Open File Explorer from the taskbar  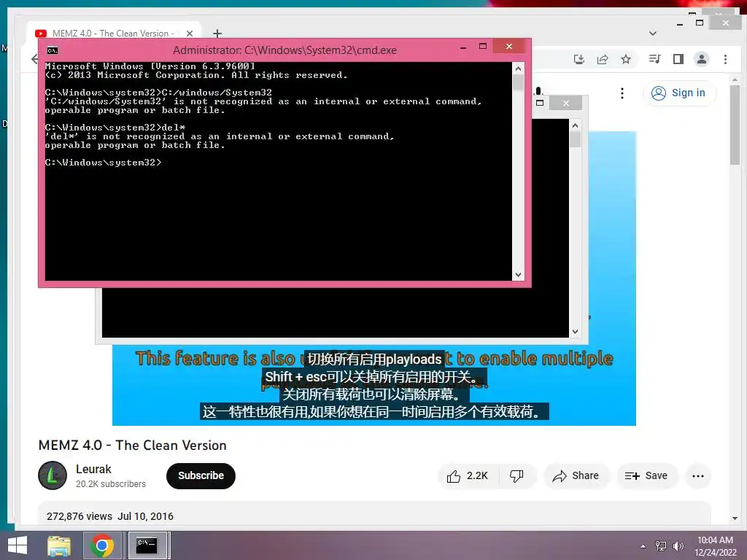tap(59, 545)
